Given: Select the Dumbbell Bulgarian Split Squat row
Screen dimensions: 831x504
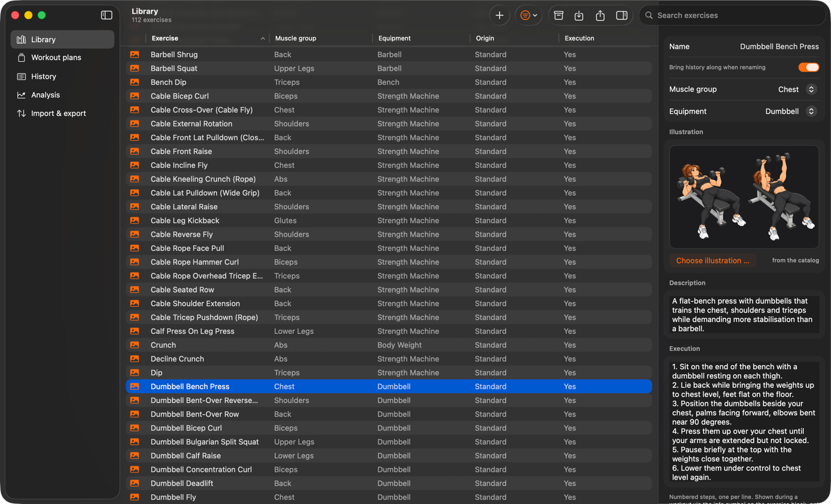Looking at the screenshot, I should (389, 442).
